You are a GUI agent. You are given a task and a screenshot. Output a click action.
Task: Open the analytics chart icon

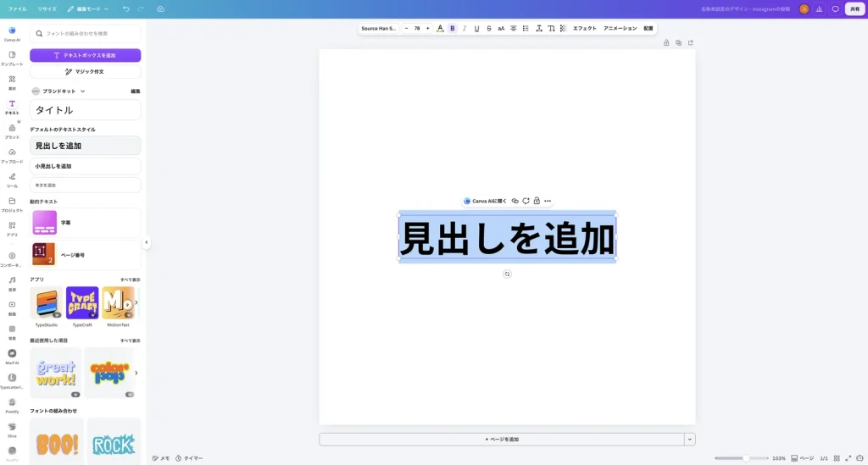pos(820,8)
